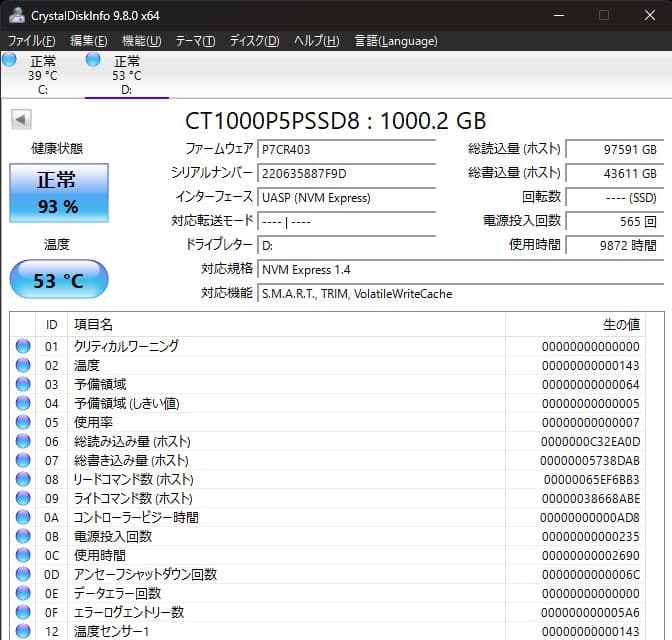Open the 言語(Language) menu

pos(396,41)
